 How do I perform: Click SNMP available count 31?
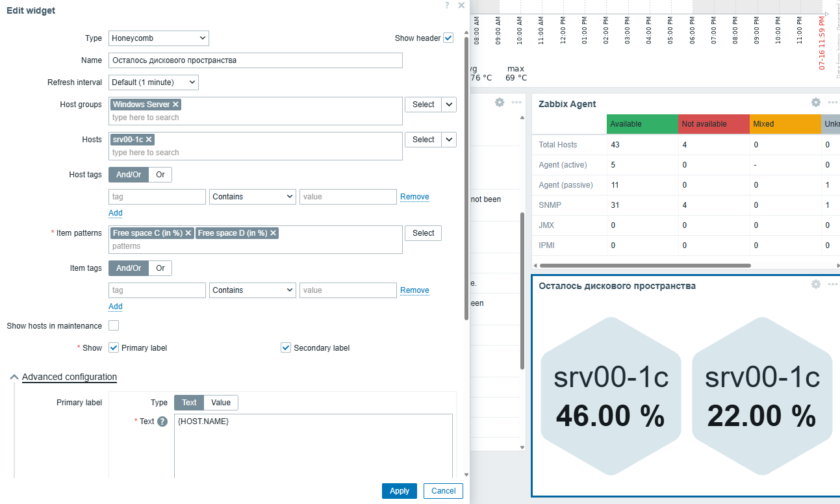tap(615, 205)
